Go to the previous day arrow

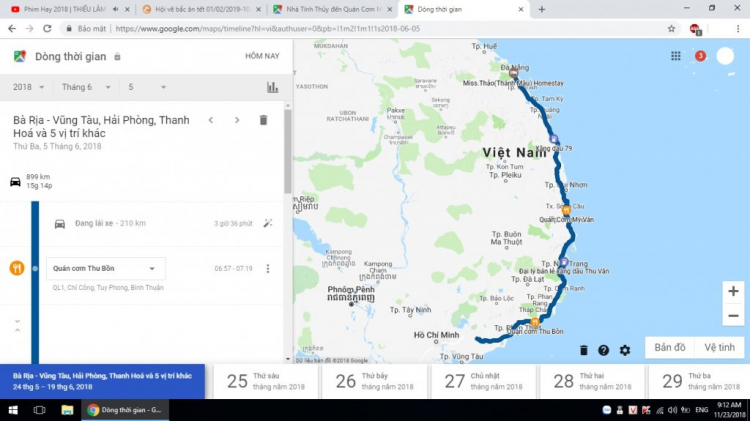(x=211, y=120)
